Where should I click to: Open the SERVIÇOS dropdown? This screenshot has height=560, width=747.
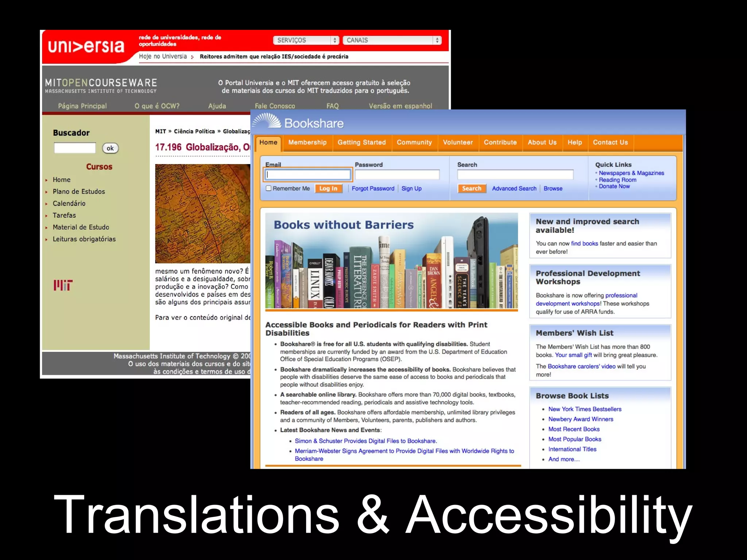pyautogui.click(x=306, y=40)
